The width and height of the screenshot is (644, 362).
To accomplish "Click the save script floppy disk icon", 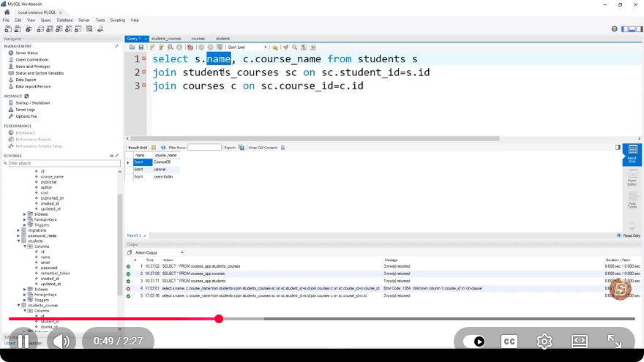I will [x=141, y=48].
